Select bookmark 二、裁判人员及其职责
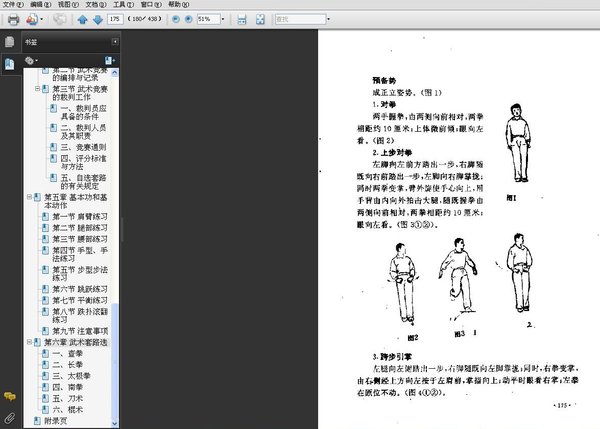 point(83,132)
